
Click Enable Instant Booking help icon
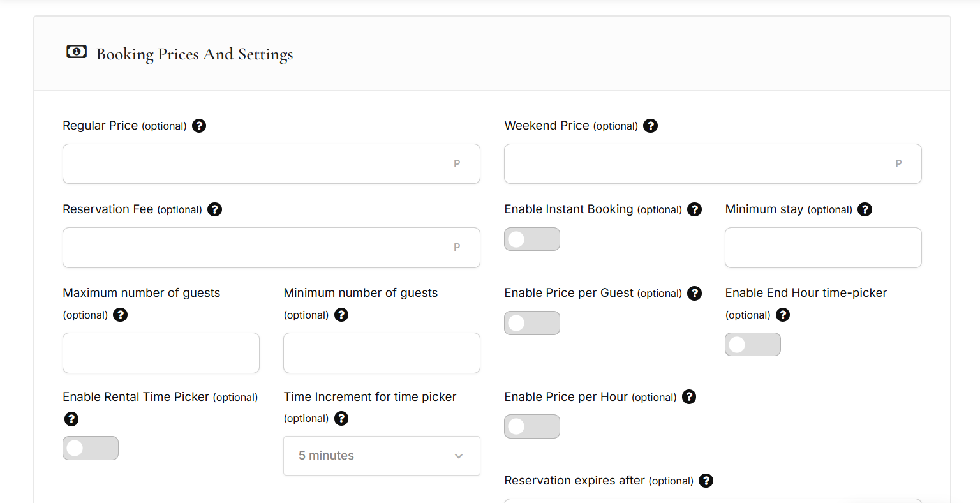[x=695, y=209]
